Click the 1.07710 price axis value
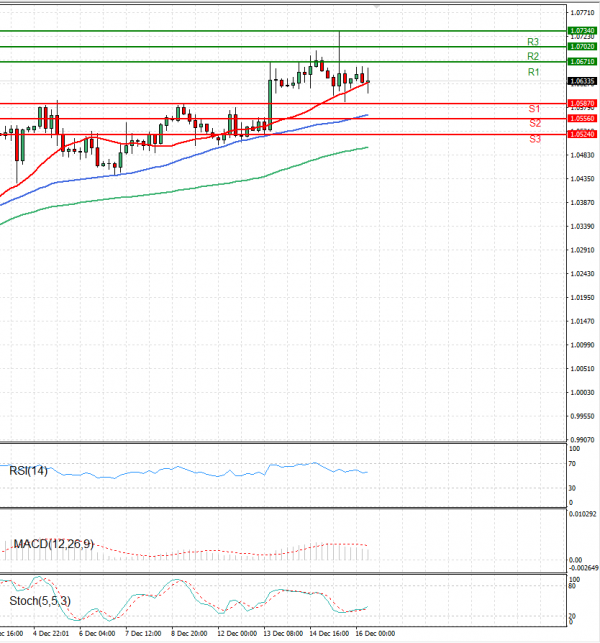The image size is (600, 643). click(582, 13)
